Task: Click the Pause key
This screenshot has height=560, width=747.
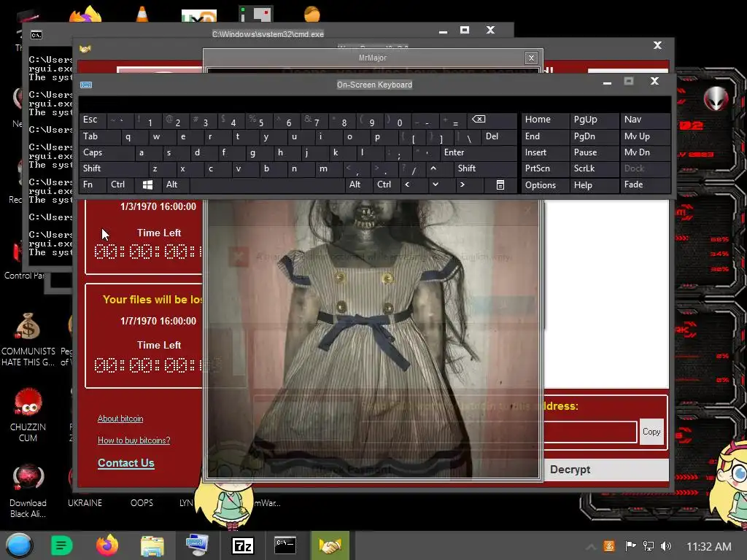Action: point(594,153)
